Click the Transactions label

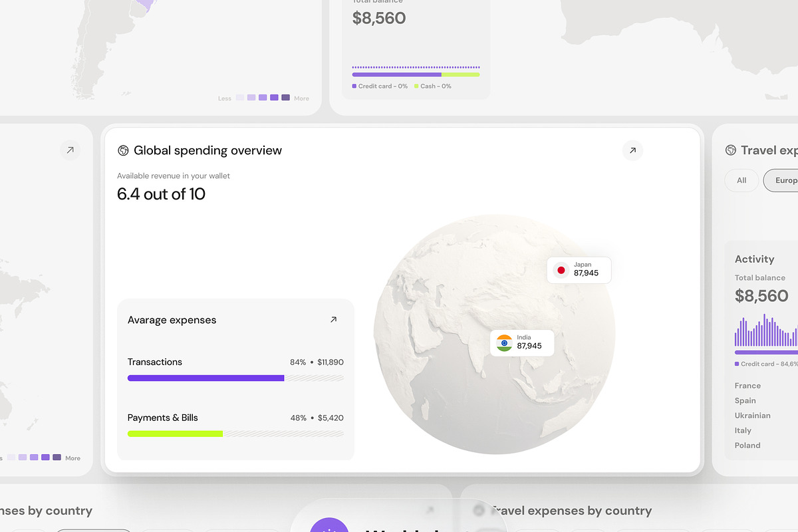[155, 362]
